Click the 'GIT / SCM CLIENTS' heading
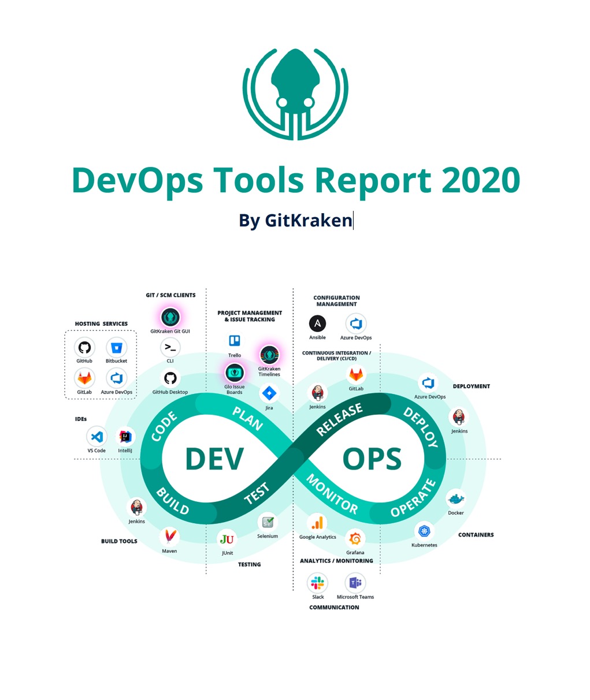 [x=170, y=295]
